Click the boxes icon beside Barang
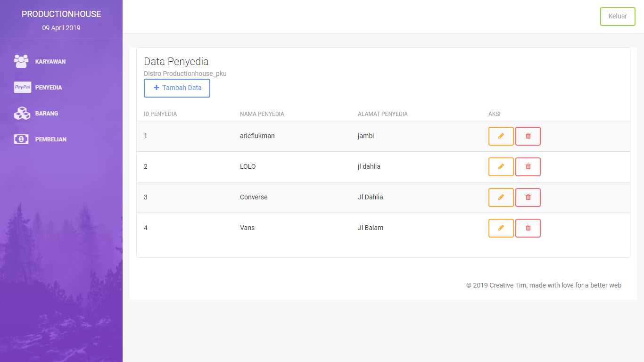The image size is (644, 362). (22, 113)
